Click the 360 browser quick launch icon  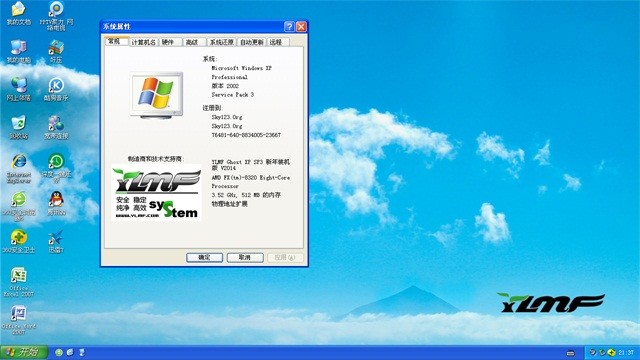click(59, 352)
